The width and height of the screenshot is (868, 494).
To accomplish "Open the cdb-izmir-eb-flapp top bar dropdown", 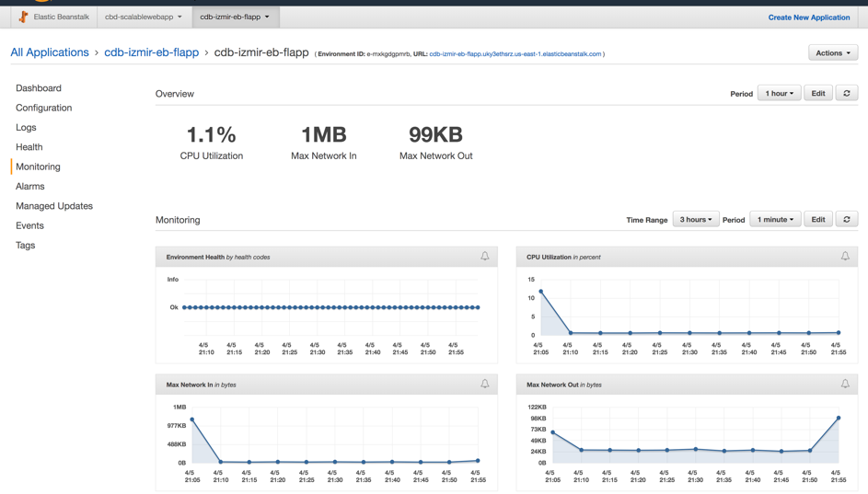I will 236,17.
